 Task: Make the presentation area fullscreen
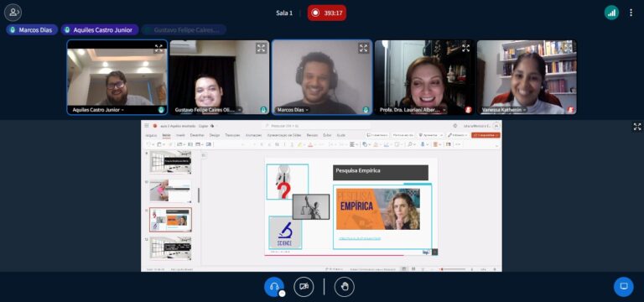click(x=637, y=127)
